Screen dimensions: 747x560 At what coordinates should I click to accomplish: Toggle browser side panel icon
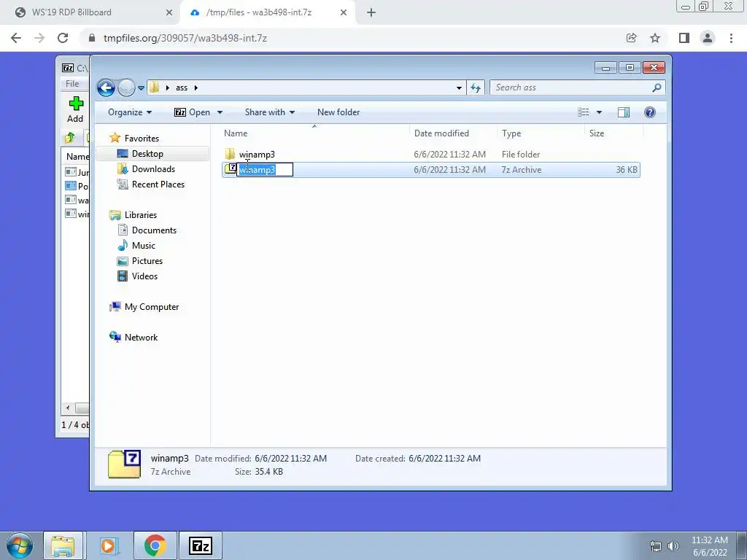684,38
